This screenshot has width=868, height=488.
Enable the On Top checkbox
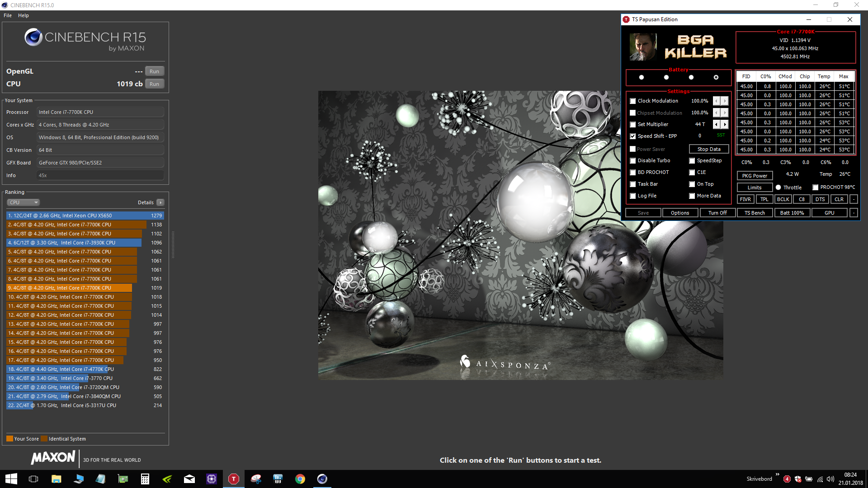point(692,184)
